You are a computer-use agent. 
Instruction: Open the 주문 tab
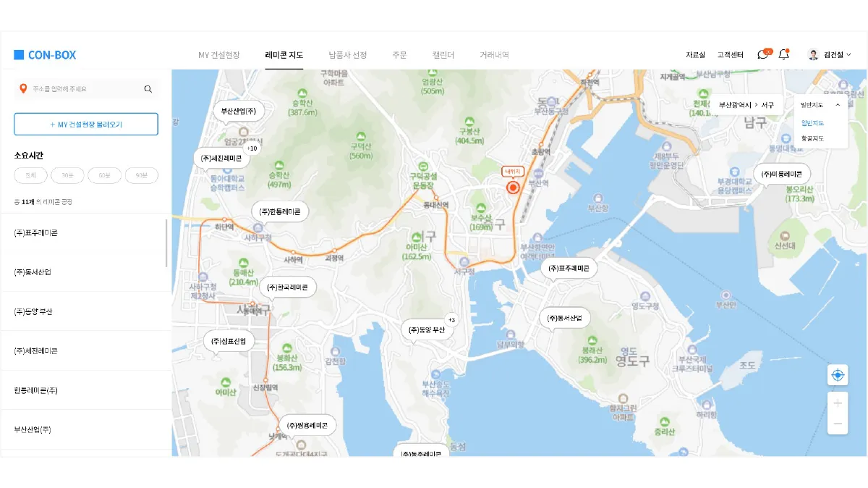tap(399, 55)
